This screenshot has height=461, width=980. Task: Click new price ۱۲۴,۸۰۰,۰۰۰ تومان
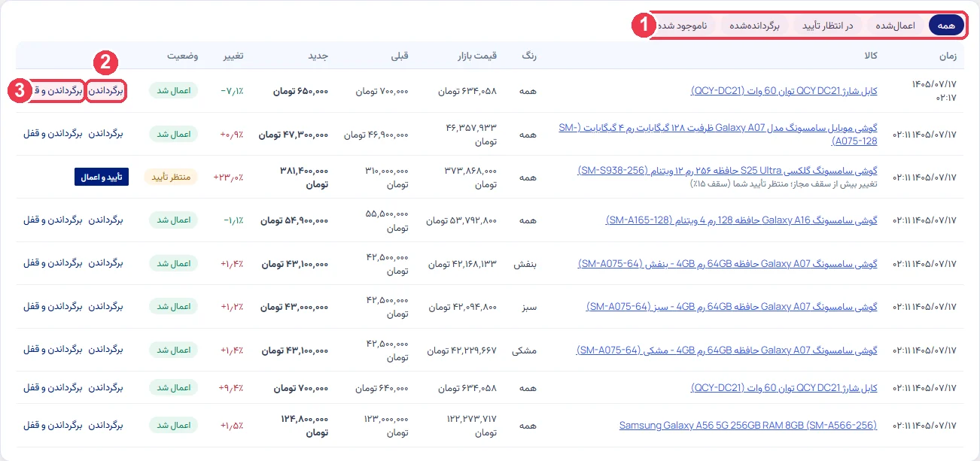(304, 426)
